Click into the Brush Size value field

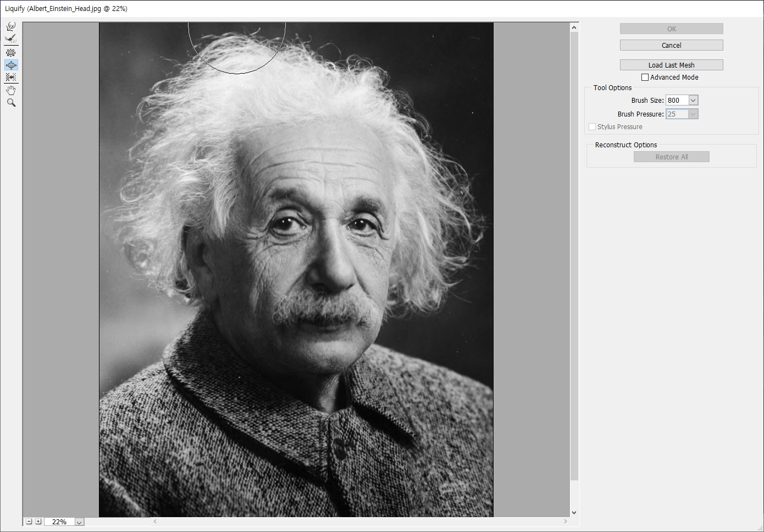677,100
